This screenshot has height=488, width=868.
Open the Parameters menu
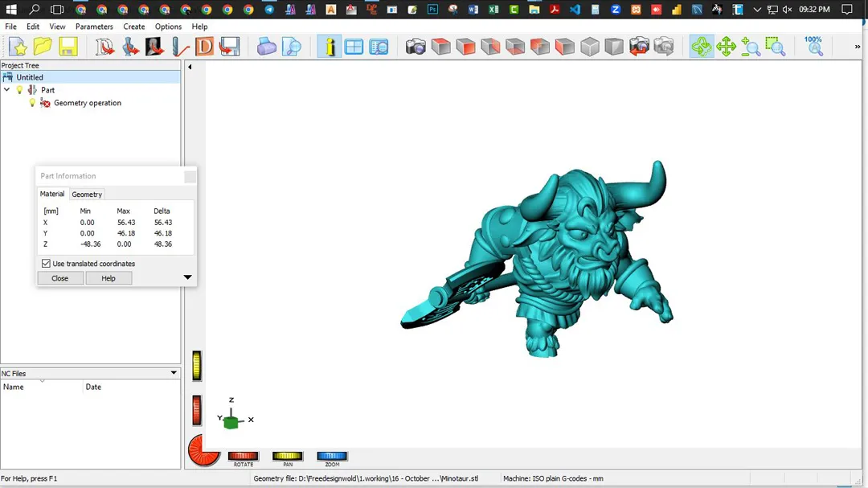[x=94, y=27]
